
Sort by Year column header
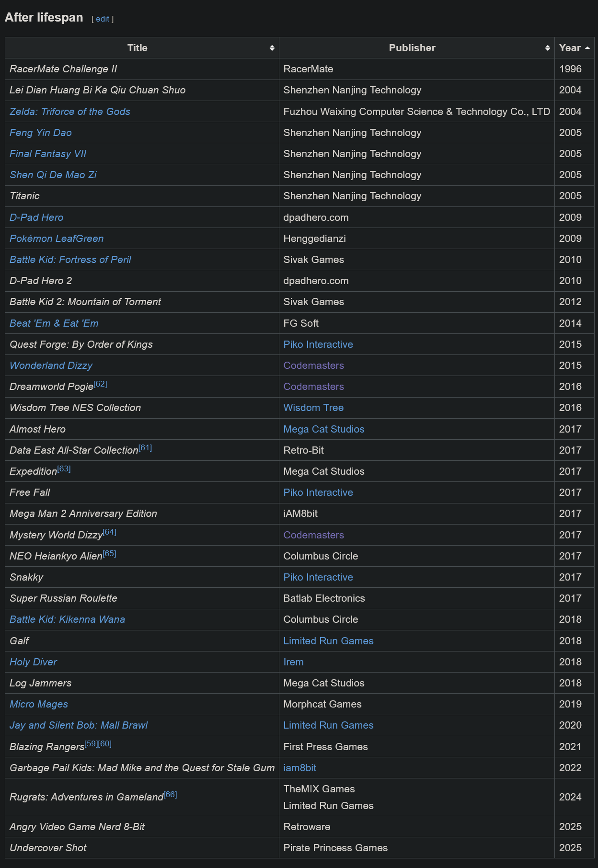click(x=574, y=48)
